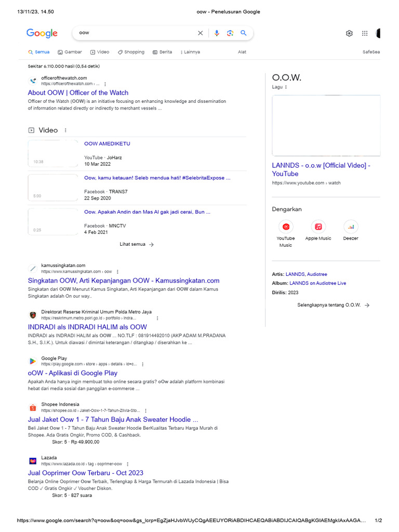Click officerofthewatch.com favicon
This screenshot has height=532, width=399.
[x=33, y=81]
